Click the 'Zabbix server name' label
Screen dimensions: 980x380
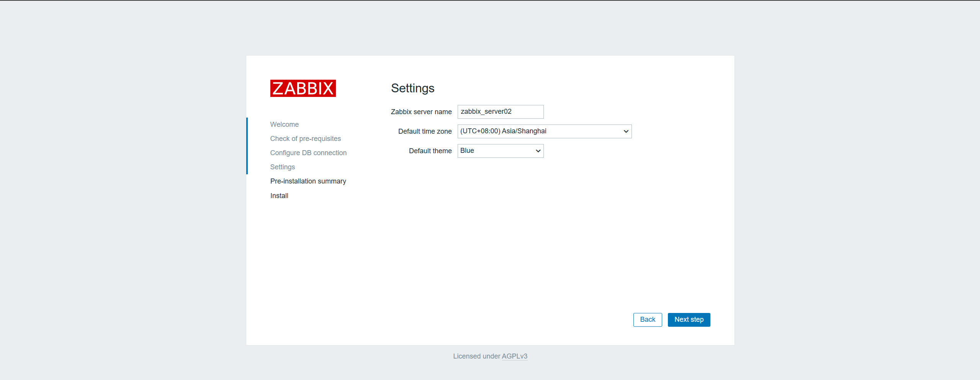click(x=421, y=112)
